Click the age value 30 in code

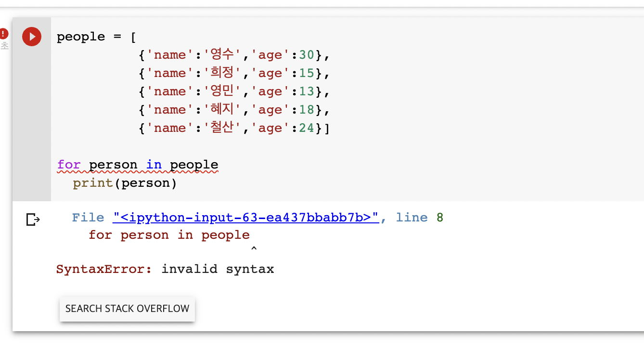[307, 55]
